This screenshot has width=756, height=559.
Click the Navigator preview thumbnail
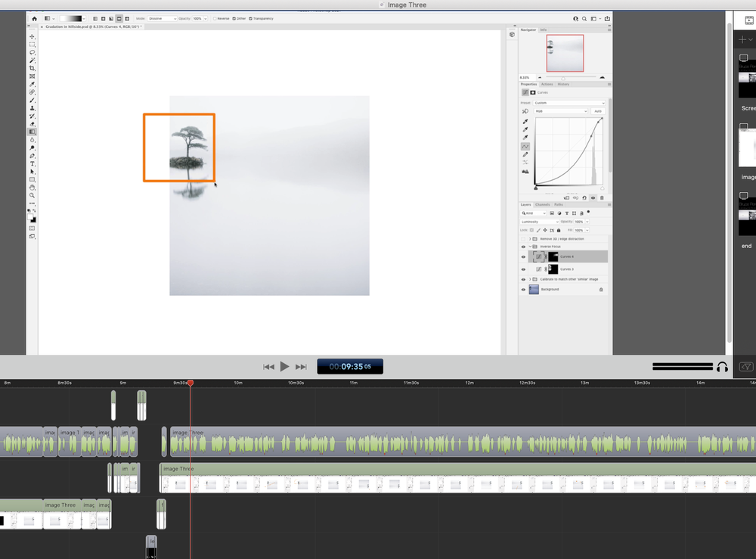565,53
